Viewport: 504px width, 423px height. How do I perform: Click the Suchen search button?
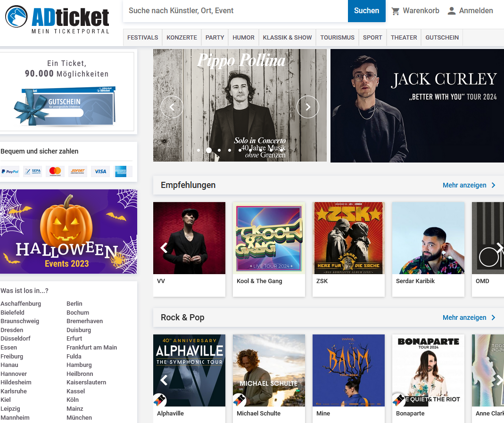pyautogui.click(x=367, y=11)
